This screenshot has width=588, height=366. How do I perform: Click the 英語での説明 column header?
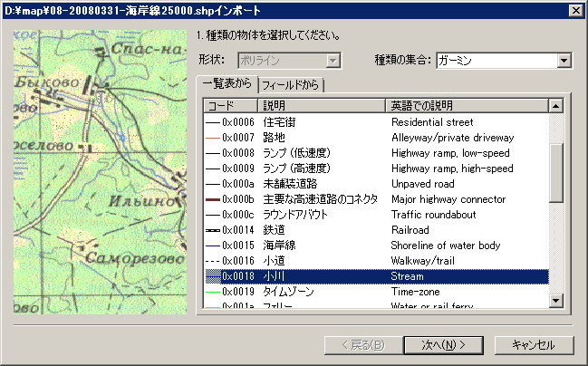tap(467, 106)
